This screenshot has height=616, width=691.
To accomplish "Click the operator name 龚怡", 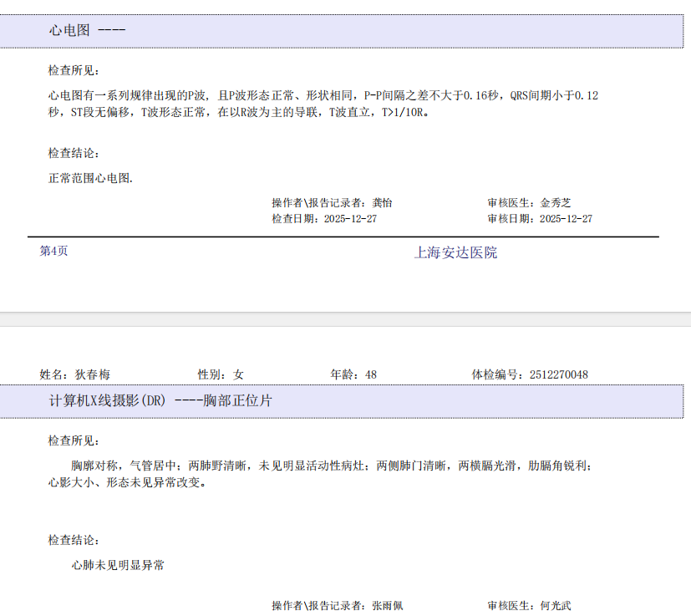I will point(382,202).
